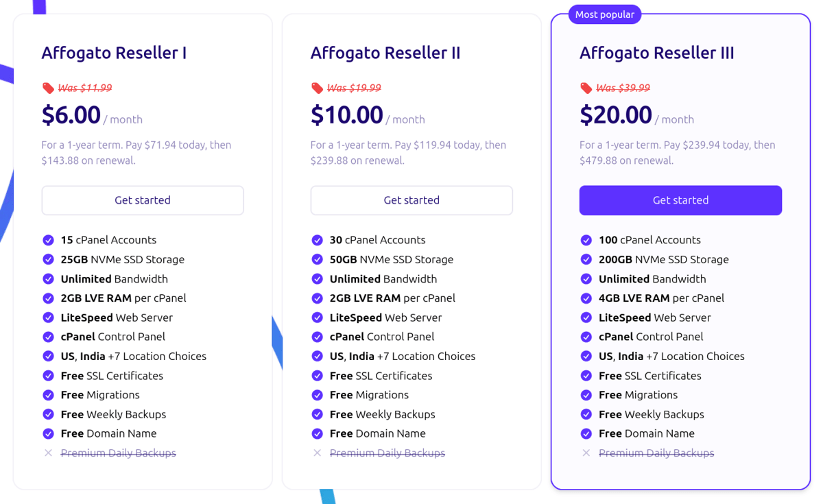Click the red price tag icon in Reseller I
This screenshot has height=504, width=823.
[48, 88]
